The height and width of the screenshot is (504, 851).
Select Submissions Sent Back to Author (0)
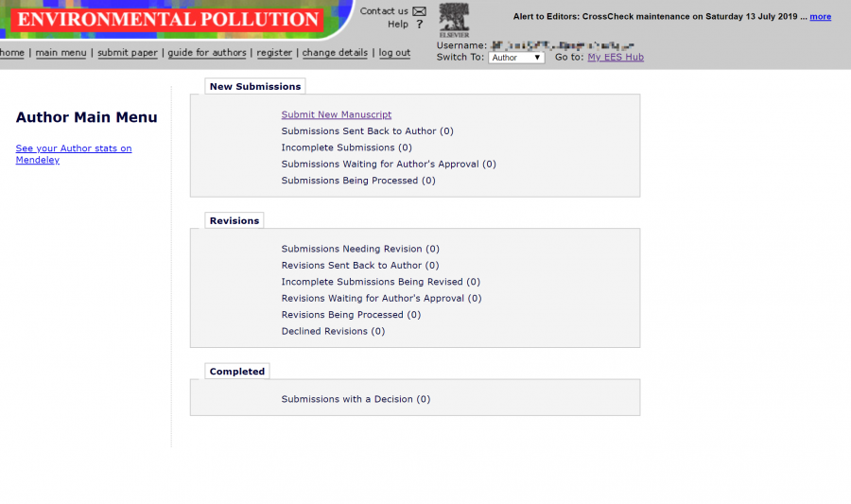coord(368,131)
